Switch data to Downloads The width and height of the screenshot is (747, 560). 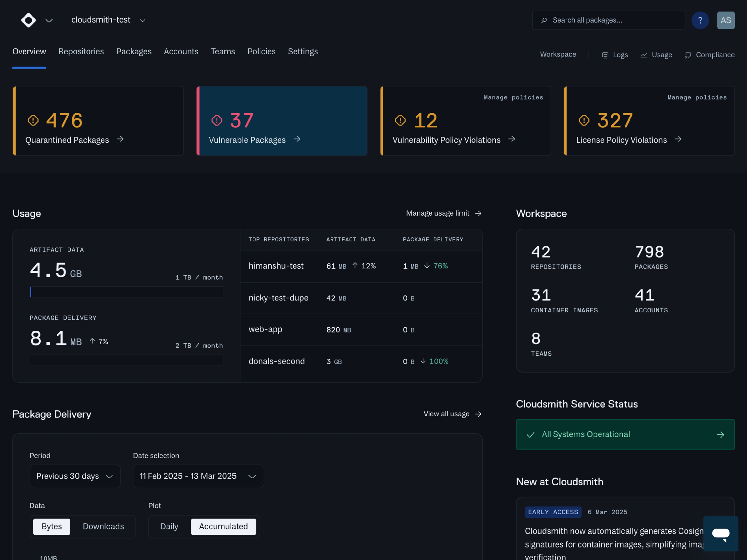coord(103,526)
